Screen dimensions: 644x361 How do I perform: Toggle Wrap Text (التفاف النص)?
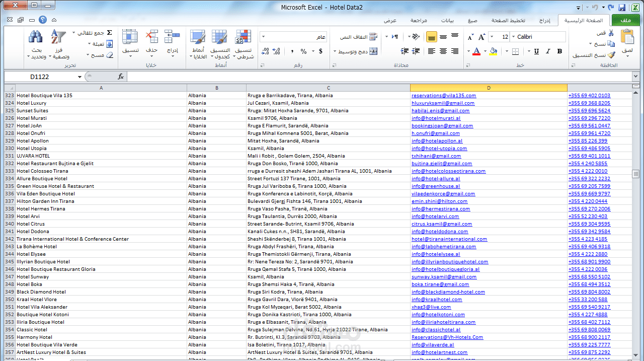coord(359,37)
